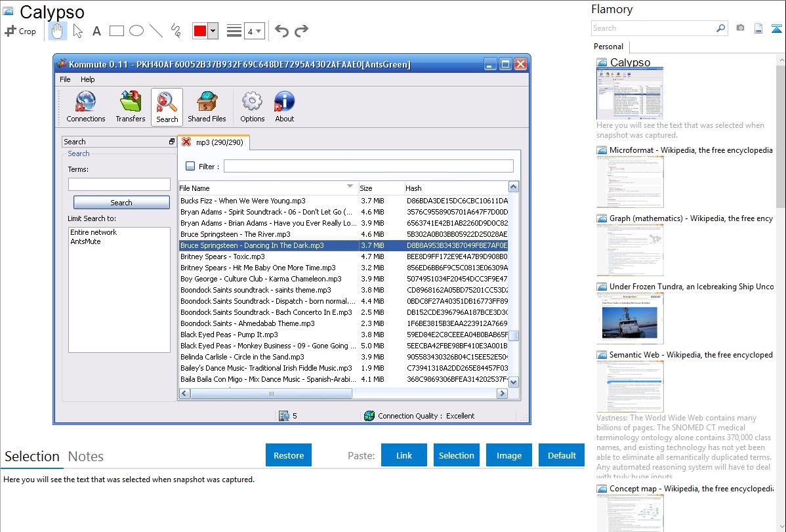Pick the rectangle shape tool

coord(117,31)
